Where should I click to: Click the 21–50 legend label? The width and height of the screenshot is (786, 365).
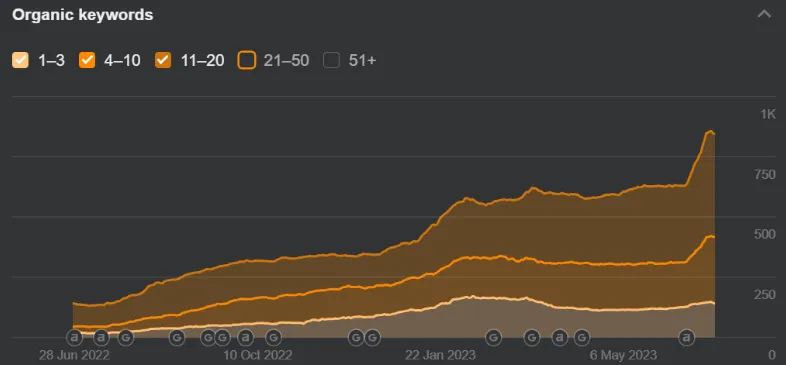[x=286, y=61]
